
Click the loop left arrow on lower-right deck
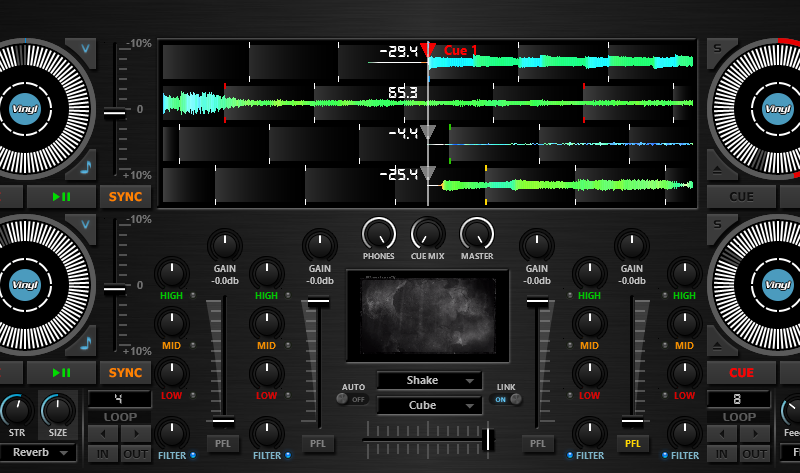(x=722, y=434)
